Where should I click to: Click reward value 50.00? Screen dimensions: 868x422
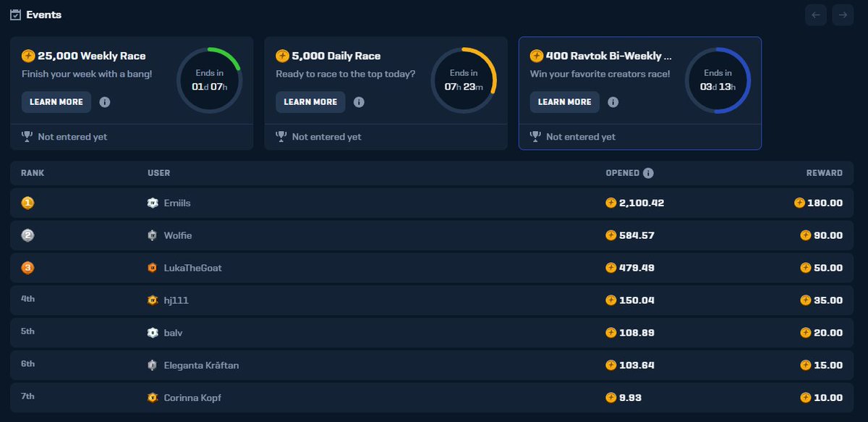[x=829, y=268]
